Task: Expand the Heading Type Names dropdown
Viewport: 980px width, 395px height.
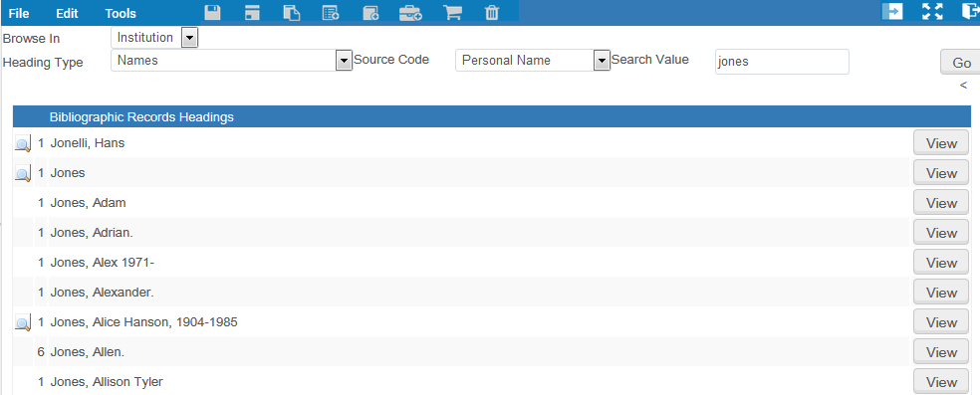Action: pyautogui.click(x=344, y=61)
